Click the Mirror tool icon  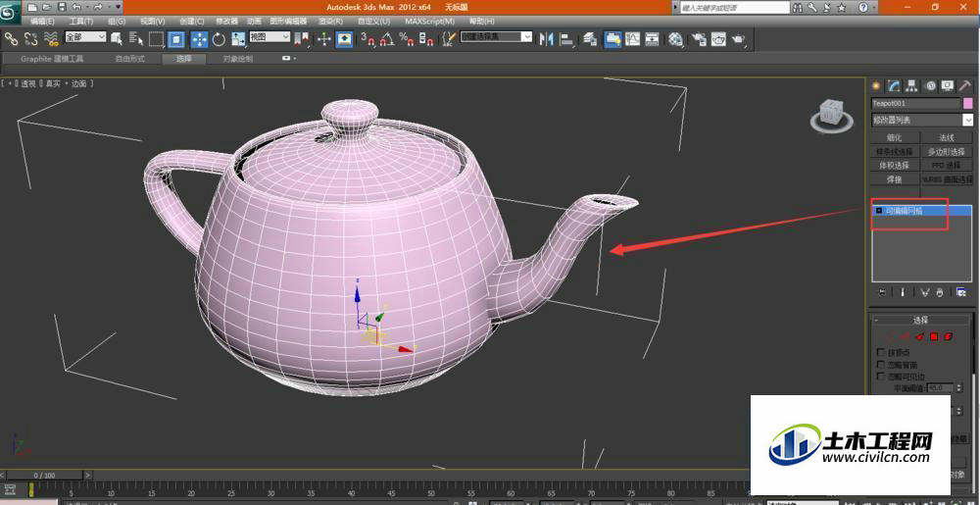click(x=547, y=39)
